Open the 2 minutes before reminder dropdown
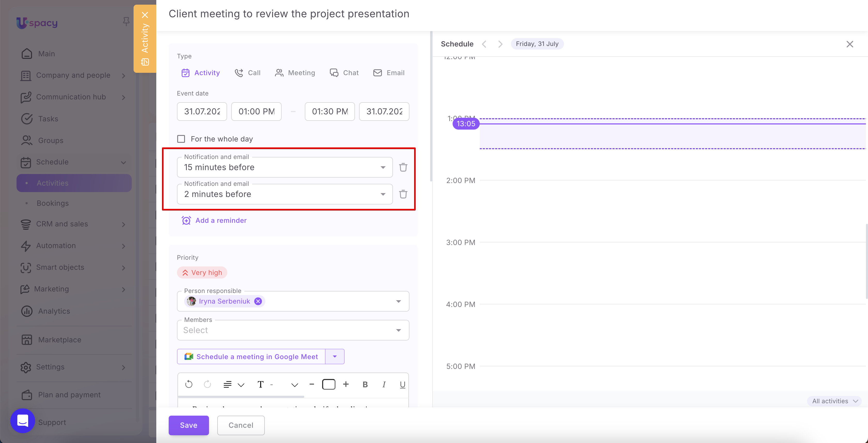The width and height of the screenshot is (868, 443). [285, 194]
